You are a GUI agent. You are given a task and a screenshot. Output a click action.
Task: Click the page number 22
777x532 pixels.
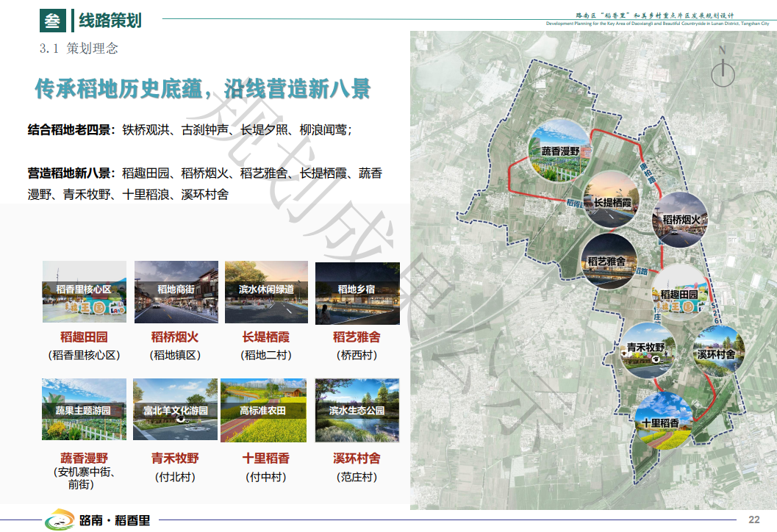pos(753,520)
